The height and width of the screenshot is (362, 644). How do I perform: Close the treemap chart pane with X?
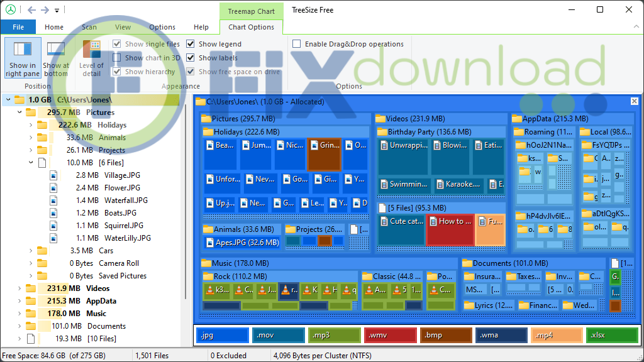(x=634, y=101)
